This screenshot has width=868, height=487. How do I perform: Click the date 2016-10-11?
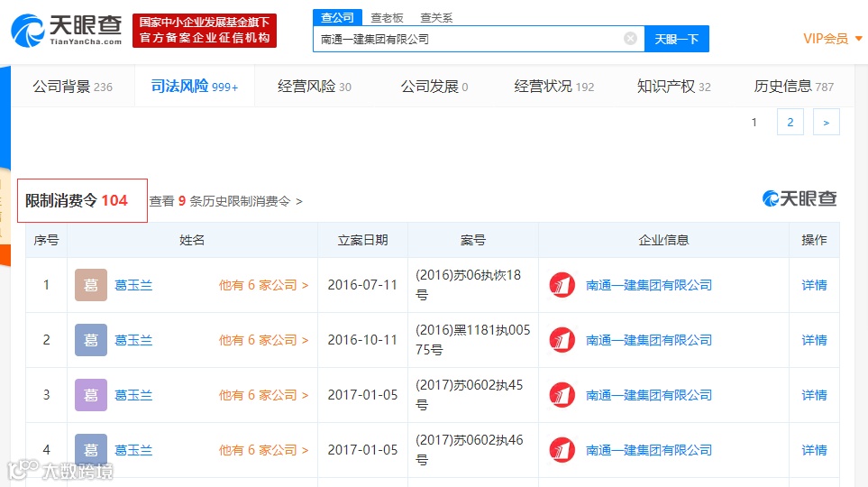pyautogui.click(x=362, y=340)
